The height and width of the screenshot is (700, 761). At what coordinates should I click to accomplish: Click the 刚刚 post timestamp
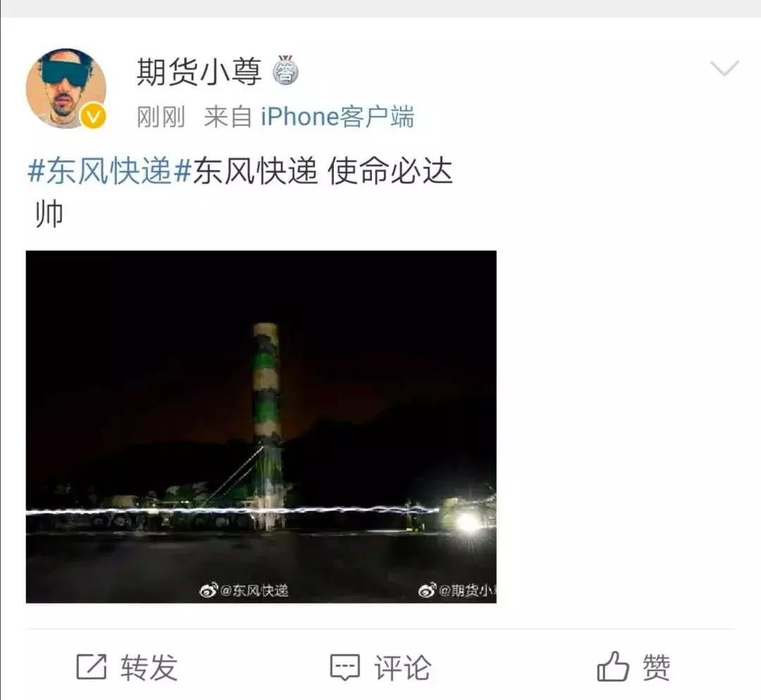pyautogui.click(x=161, y=117)
